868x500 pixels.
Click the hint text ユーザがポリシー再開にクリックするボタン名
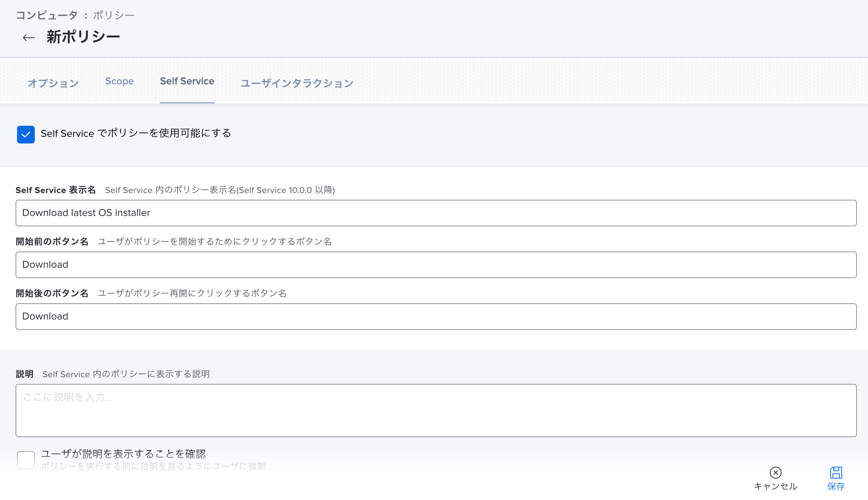192,293
